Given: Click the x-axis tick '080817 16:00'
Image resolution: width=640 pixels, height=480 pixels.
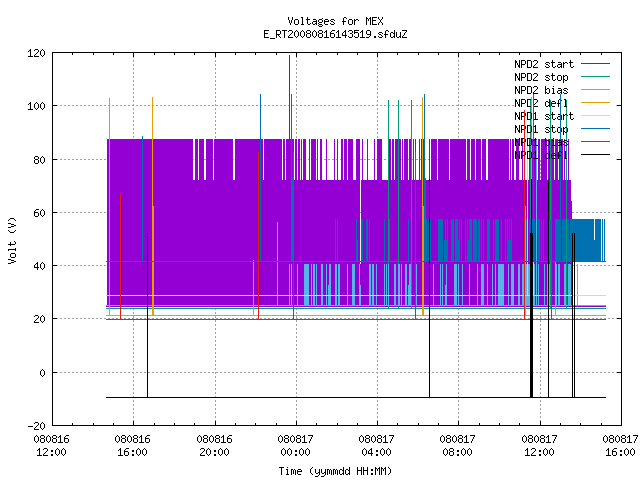Looking at the screenshot, I should point(620,446).
